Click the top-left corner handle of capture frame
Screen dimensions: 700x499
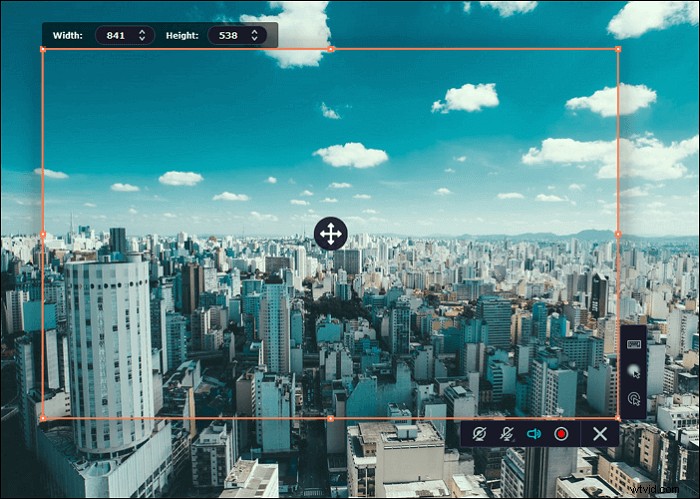[43, 49]
